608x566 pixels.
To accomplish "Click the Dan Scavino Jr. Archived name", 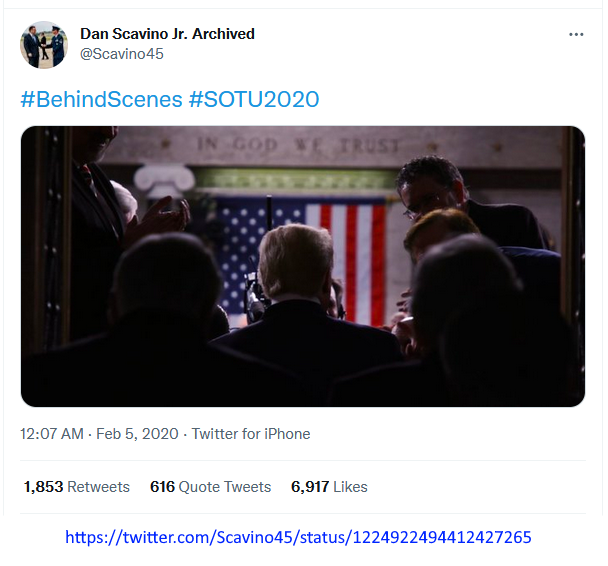I will [167, 34].
